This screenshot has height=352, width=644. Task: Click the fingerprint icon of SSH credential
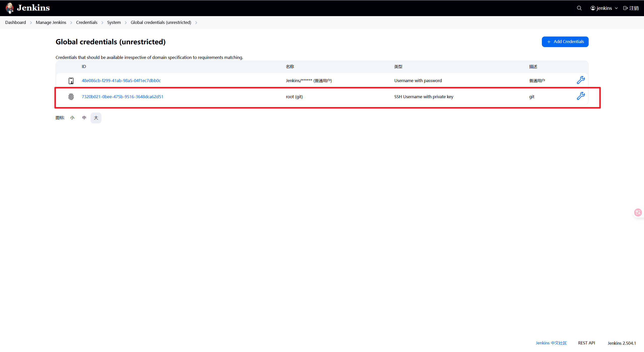(71, 97)
